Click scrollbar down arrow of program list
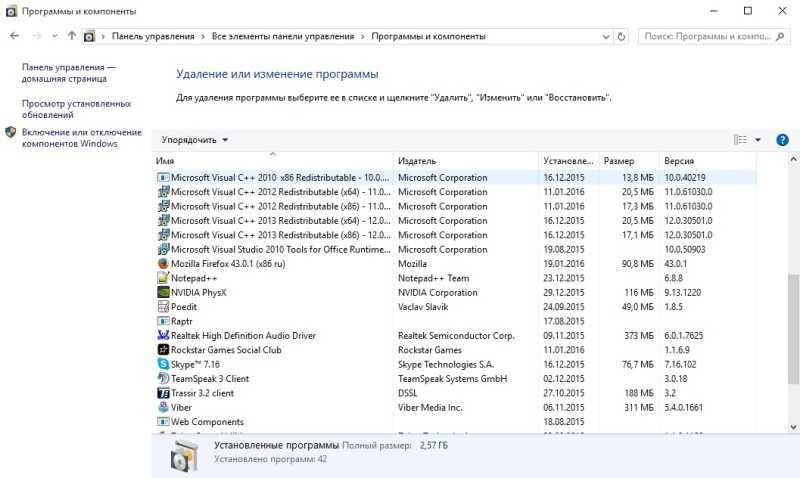800x478 pixels. tap(793, 427)
